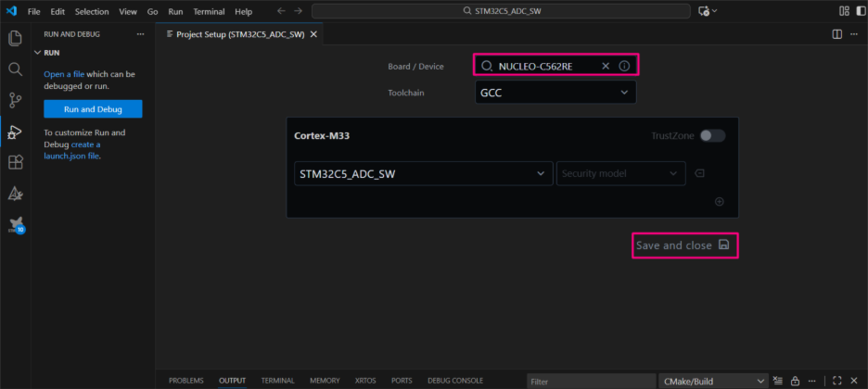Open the Help menu
This screenshot has width=868, height=389.
[243, 12]
